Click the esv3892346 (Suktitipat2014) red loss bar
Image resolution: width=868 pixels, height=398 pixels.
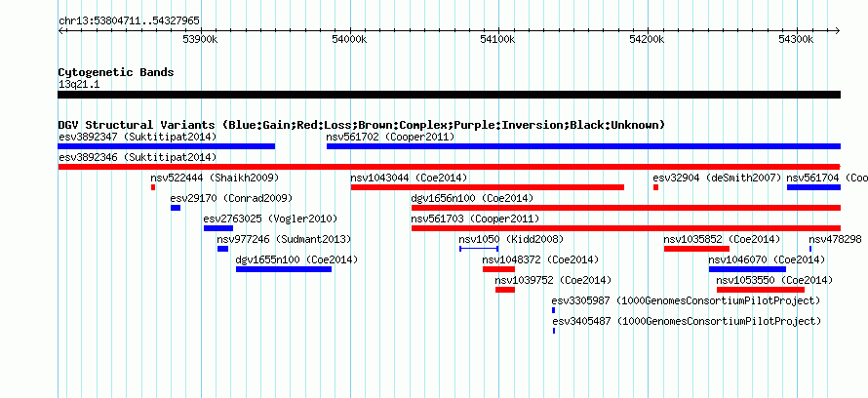click(449, 167)
